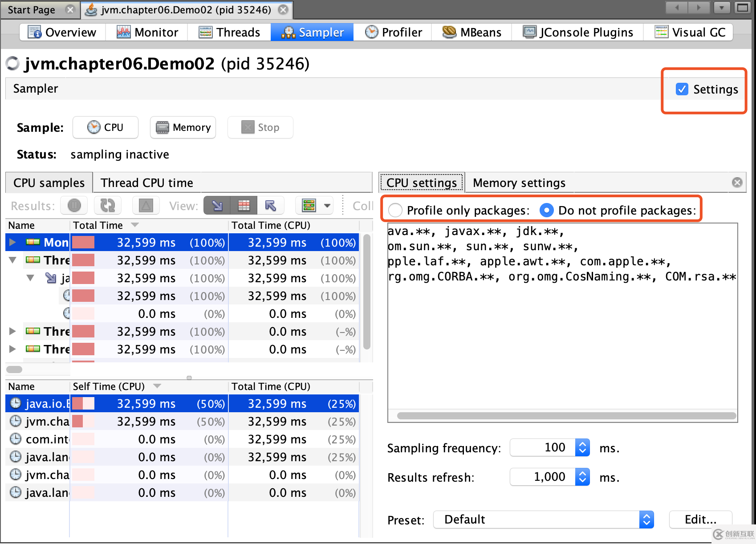Close the jvm.chapter06.Demo02 tab
The image size is (756, 544).
pos(283,9)
